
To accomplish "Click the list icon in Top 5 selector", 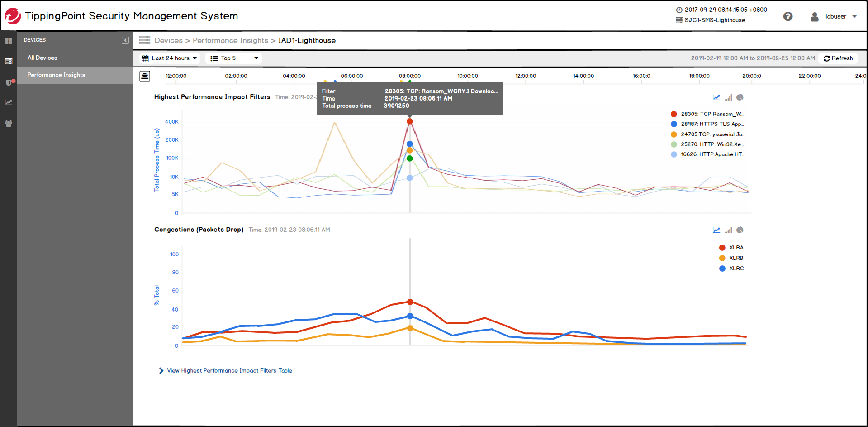I will [214, 58].
